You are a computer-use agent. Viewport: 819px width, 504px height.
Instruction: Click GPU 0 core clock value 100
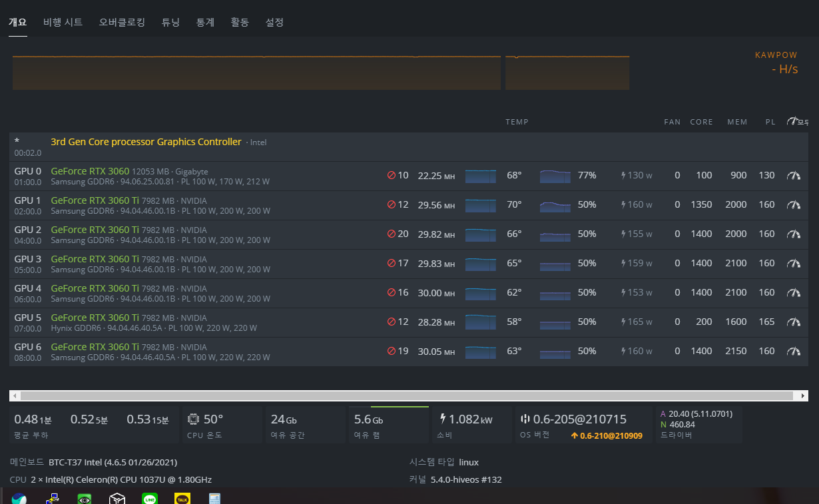(704, 175)
